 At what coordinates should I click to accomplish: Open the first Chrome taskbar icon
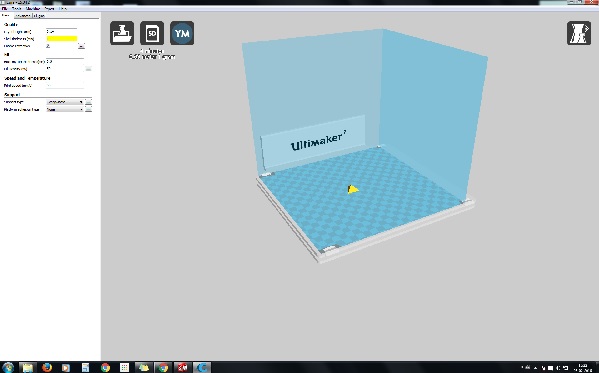105,368
